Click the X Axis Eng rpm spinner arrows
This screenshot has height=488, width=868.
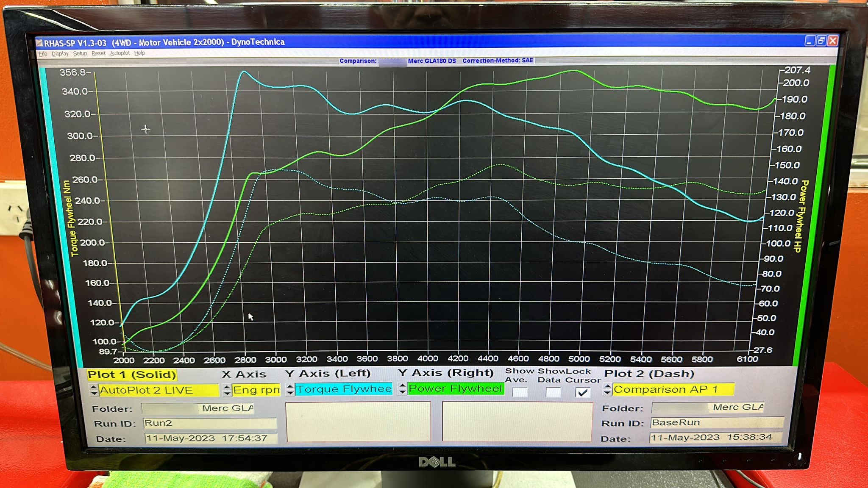(227, 390)
